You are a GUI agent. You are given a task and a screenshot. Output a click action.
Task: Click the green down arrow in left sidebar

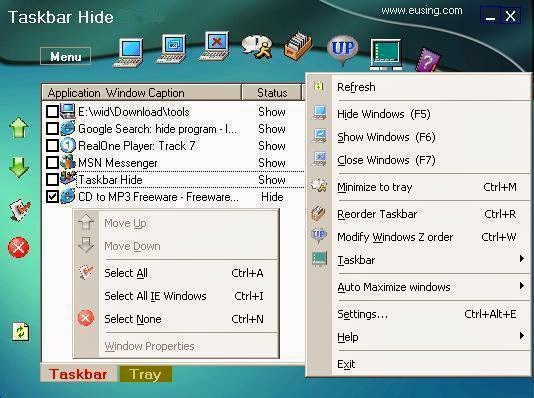point(19,168)
